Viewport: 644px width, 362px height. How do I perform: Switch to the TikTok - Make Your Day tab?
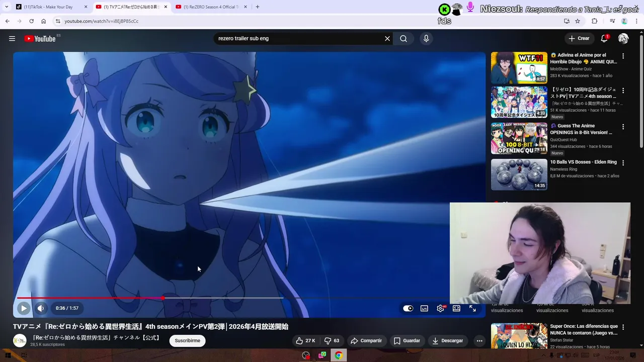tap(51, 7)
